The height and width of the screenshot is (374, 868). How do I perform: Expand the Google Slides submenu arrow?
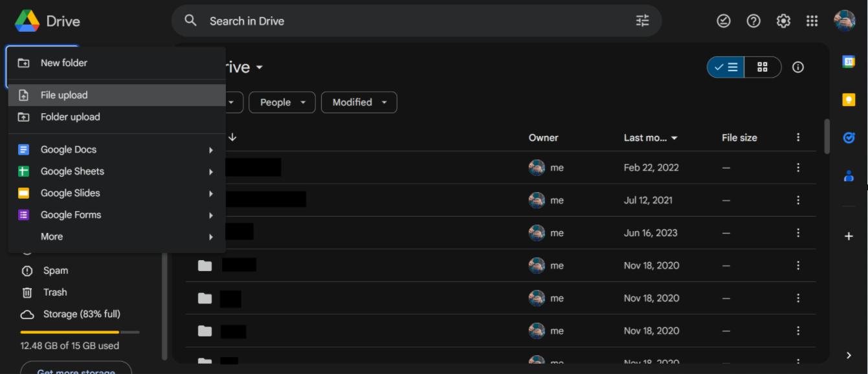point(210,193)
